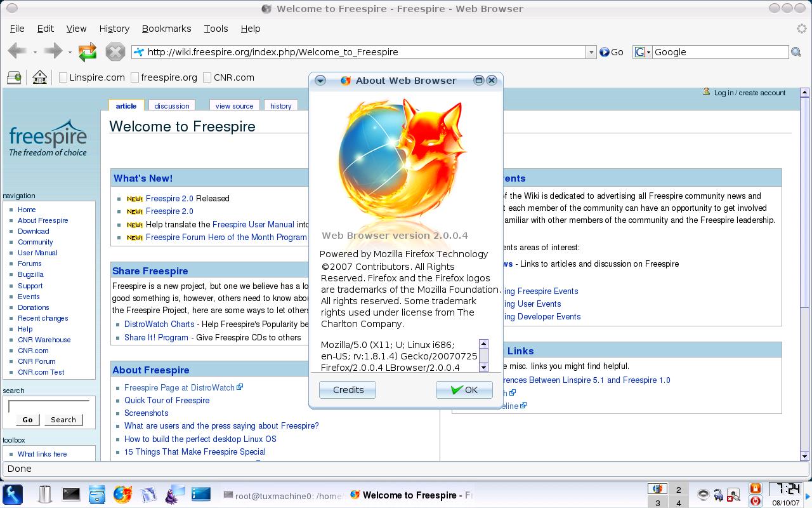
Task: Go to the Home page icon
Action: tap(39, 77)
